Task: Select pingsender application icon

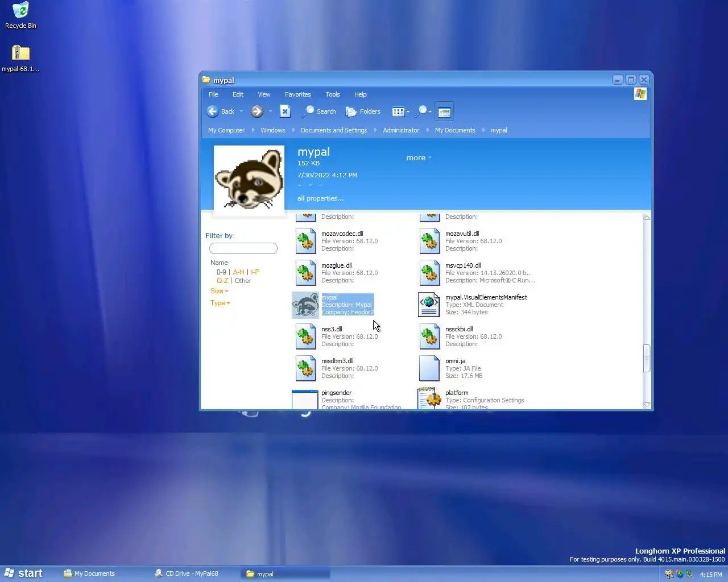Action: point(305,400)
